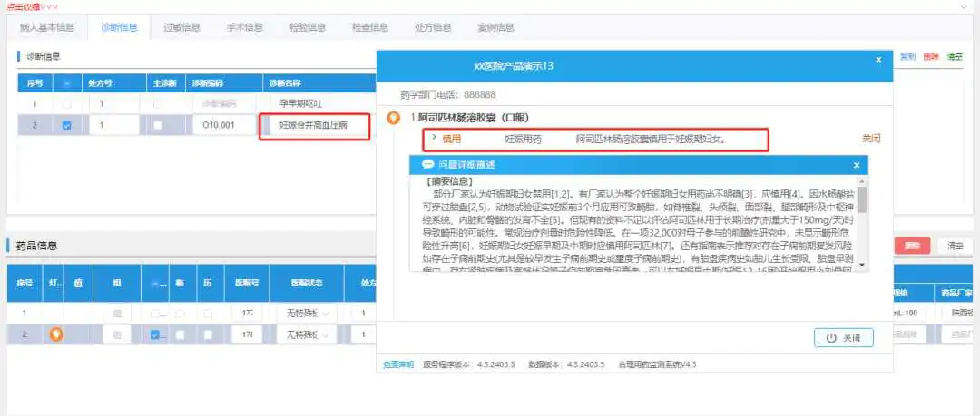Click the scrollbar thumb in 问题详细描述 panel
The height and width of the screenshot is (416, 980).
862,200
